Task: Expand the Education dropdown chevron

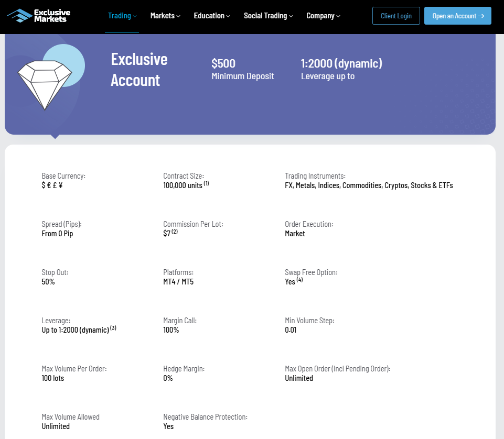Action: coord(228,16)
